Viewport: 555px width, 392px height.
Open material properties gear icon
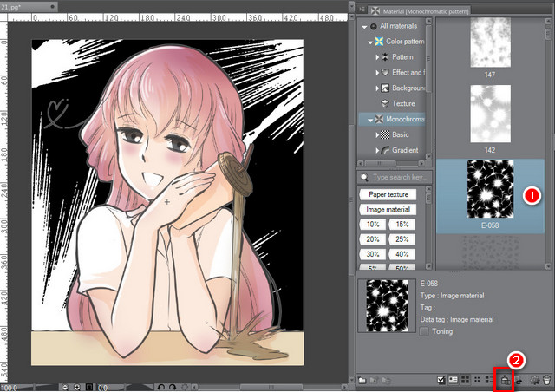pos(534,381)
